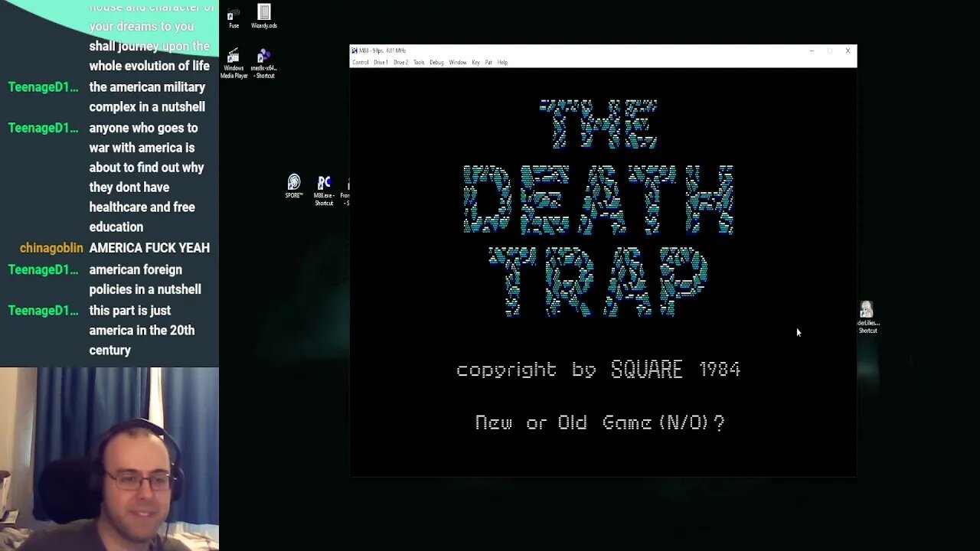Click the webcam feed thumbnail
The height and width of the screenshot is (551, 980).
[109, 459]
